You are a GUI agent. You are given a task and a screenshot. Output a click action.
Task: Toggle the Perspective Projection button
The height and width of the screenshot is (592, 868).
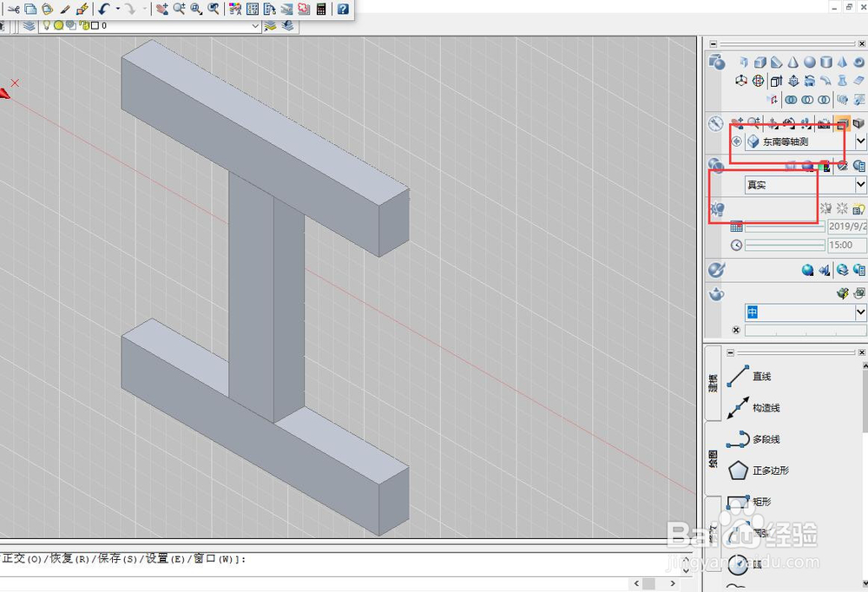point(858,123)
